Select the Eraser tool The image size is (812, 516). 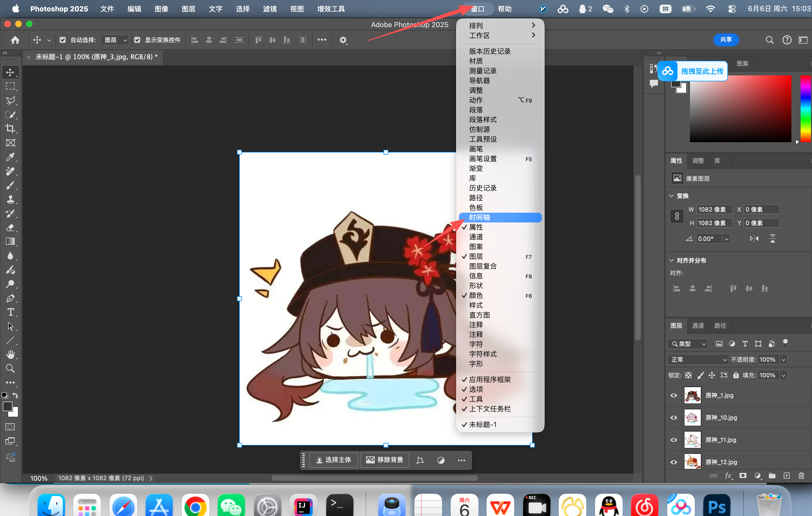(x=11, y=228)
